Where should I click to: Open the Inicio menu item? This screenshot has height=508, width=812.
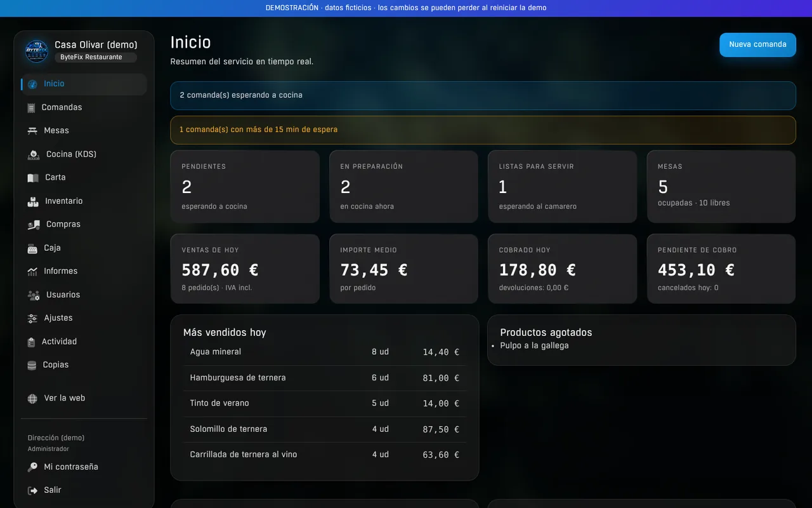84,84
